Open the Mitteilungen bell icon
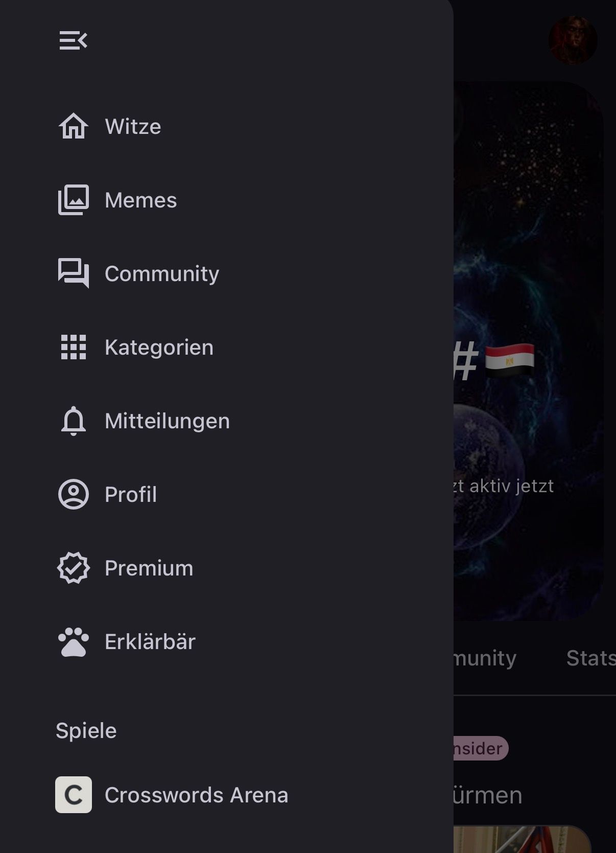Screen dimensions: 616x853 (x=73, y=421)
